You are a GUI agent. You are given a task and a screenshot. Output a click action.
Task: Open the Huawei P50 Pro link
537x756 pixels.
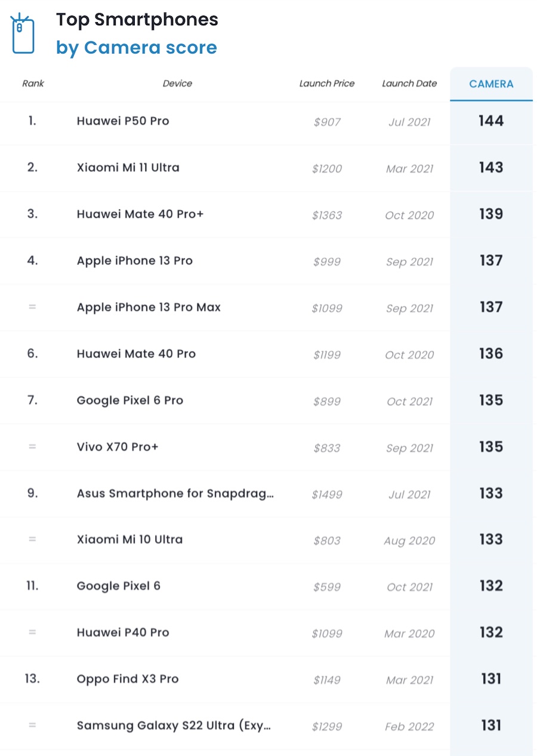click(x=123, y=121)
